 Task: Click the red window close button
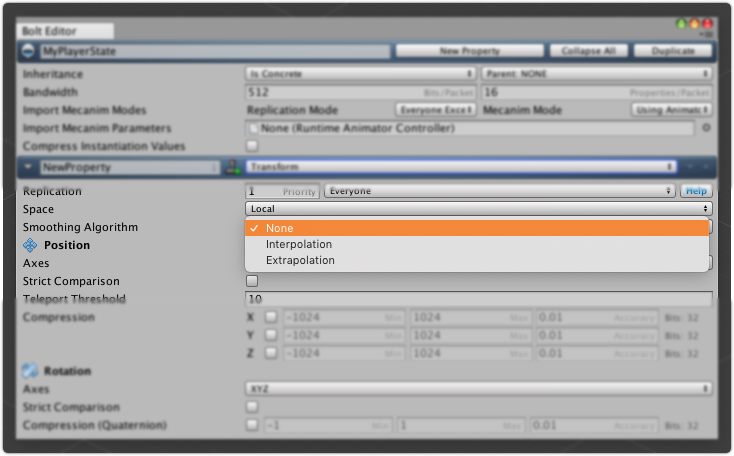click(x=707, y=23)
